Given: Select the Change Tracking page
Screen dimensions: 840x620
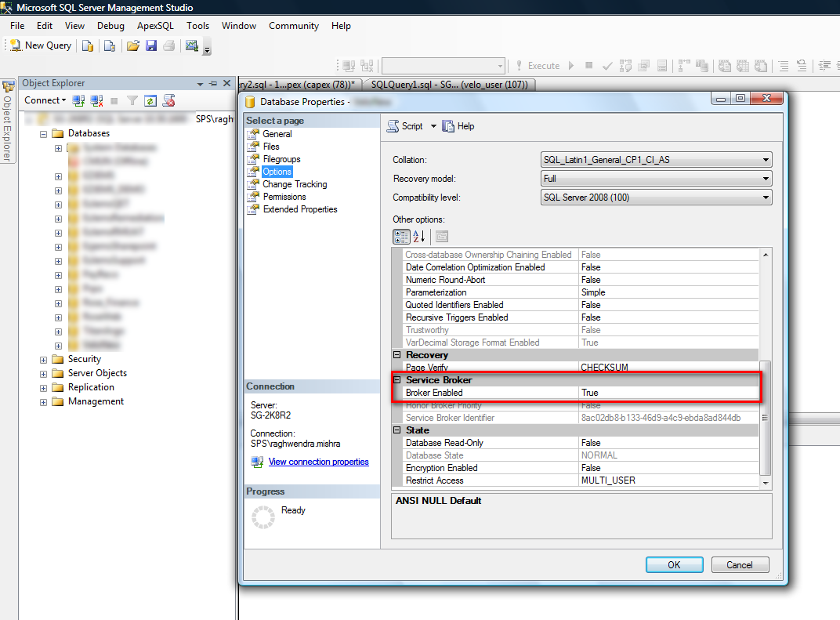Looking at the screenshot, I should pos(295,183).
